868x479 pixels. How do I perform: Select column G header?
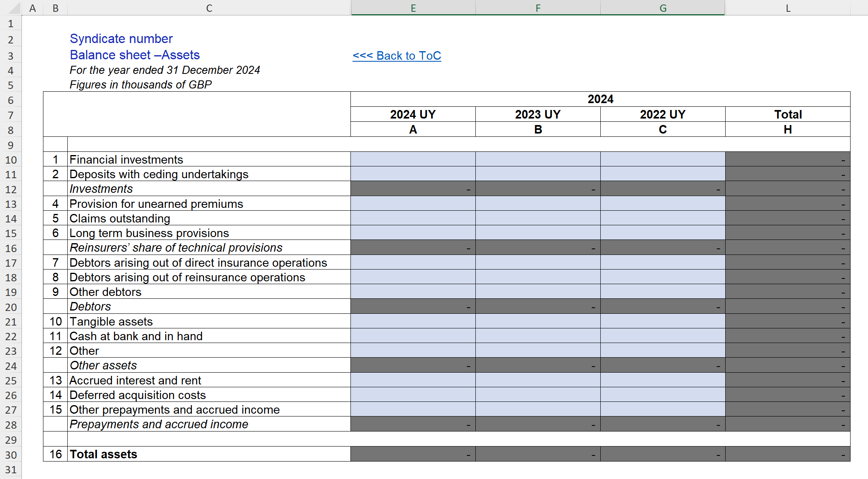[662, 8]
